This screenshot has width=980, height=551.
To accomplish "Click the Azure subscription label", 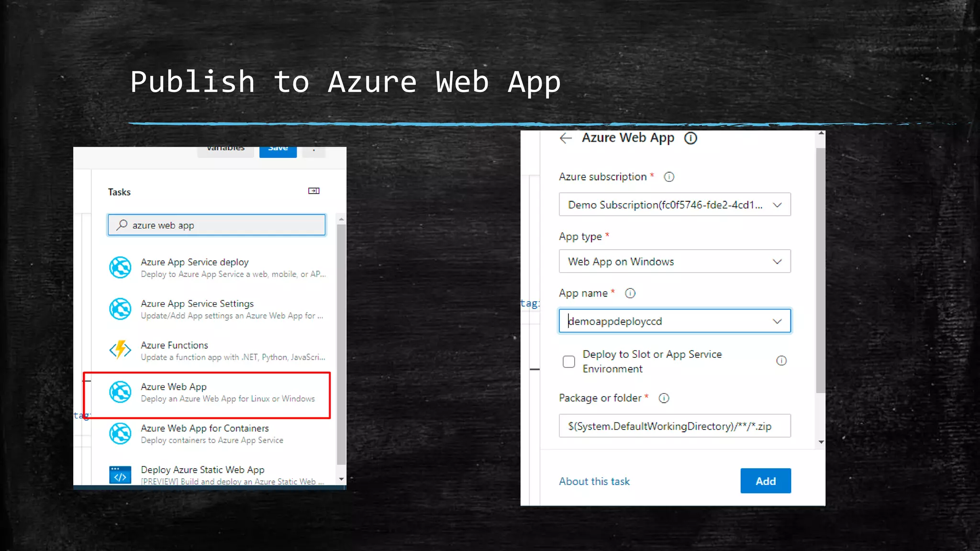I will [x=602, y=177].
